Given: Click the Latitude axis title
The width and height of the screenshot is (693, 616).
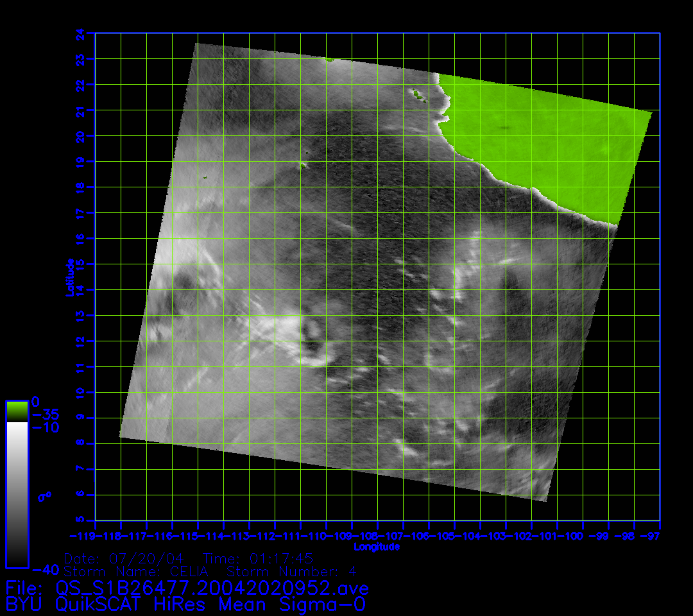Looking at the screenshot, I should 71,277.
